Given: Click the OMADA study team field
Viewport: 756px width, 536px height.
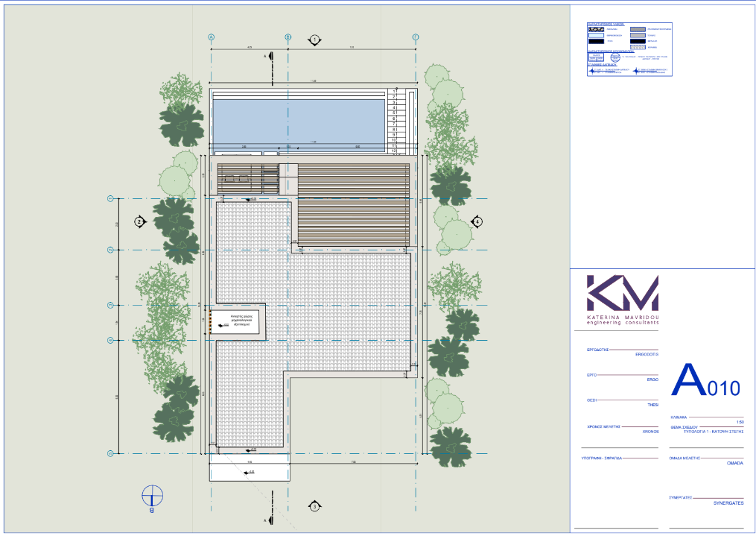Looking at the screenshot, I should tap(734, 463).
